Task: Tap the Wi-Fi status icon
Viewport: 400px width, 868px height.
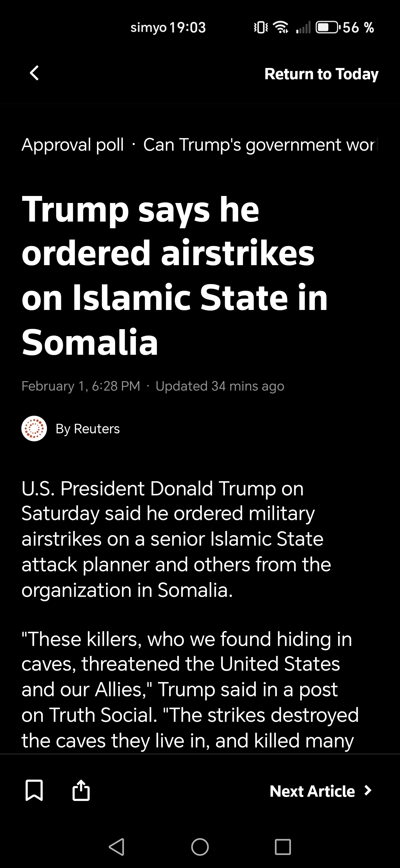Action: point(280,27)
